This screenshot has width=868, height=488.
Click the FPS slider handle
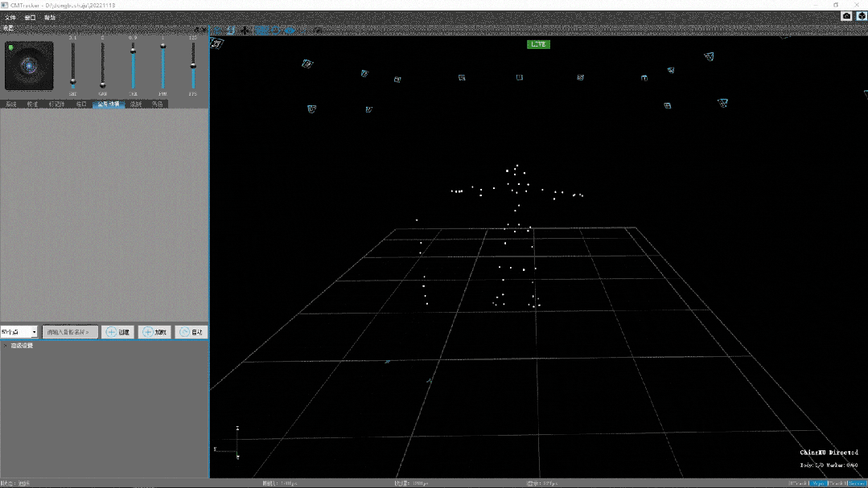point(193,67)
